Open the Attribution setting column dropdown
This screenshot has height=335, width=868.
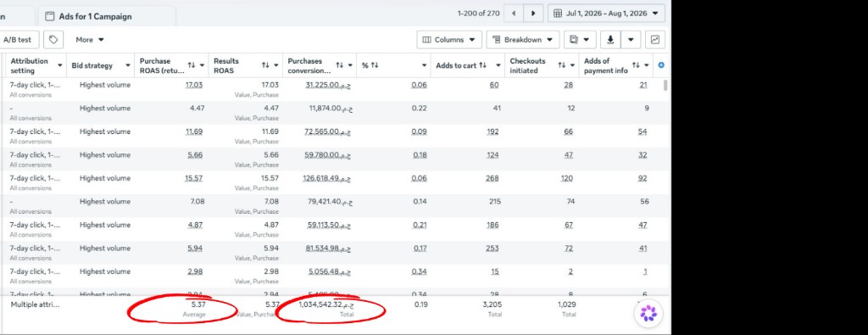tap(60, 65)
